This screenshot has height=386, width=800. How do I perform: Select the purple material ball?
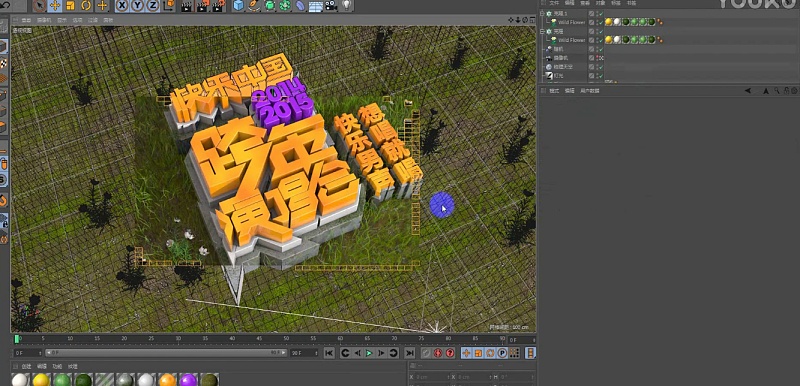[x=188, y=380]
